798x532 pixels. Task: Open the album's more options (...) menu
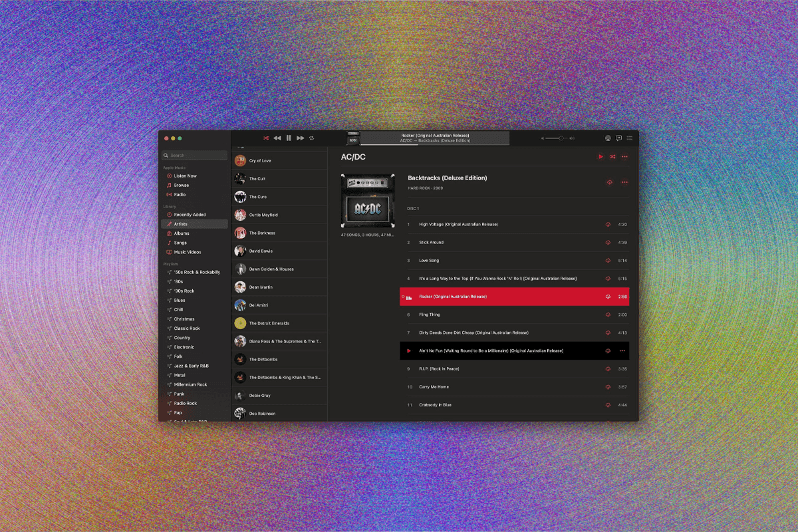click(x=623, y=182)
